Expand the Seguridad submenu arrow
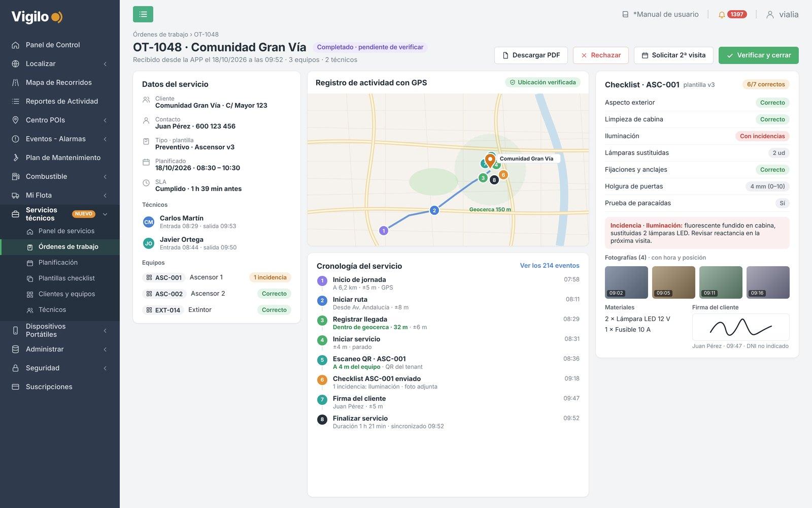The width and height of the screenshot is (812, 508). tap(105, 368)
